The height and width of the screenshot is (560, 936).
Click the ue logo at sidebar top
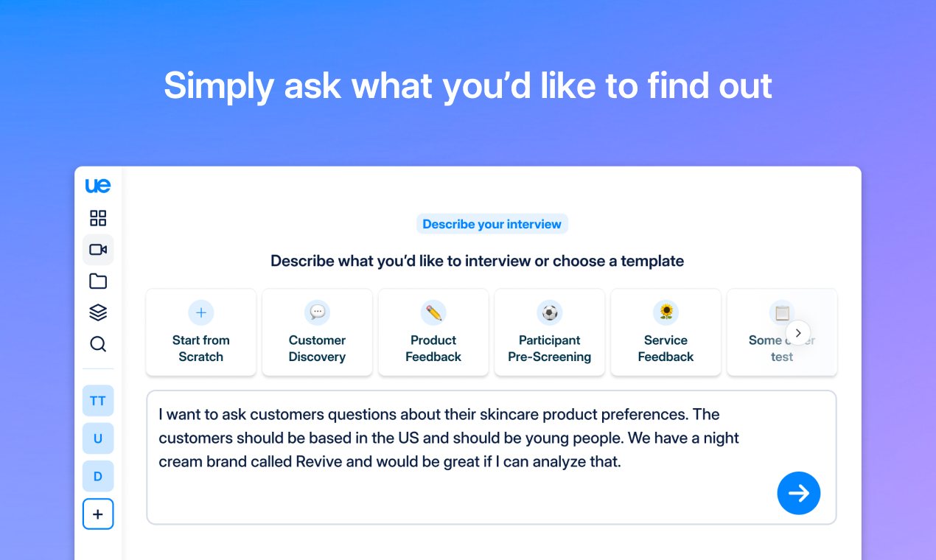(98, 185)
